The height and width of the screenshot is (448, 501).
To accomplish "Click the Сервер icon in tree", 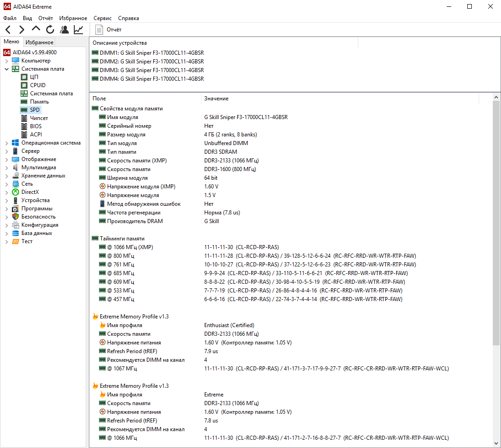I will 15,151.
